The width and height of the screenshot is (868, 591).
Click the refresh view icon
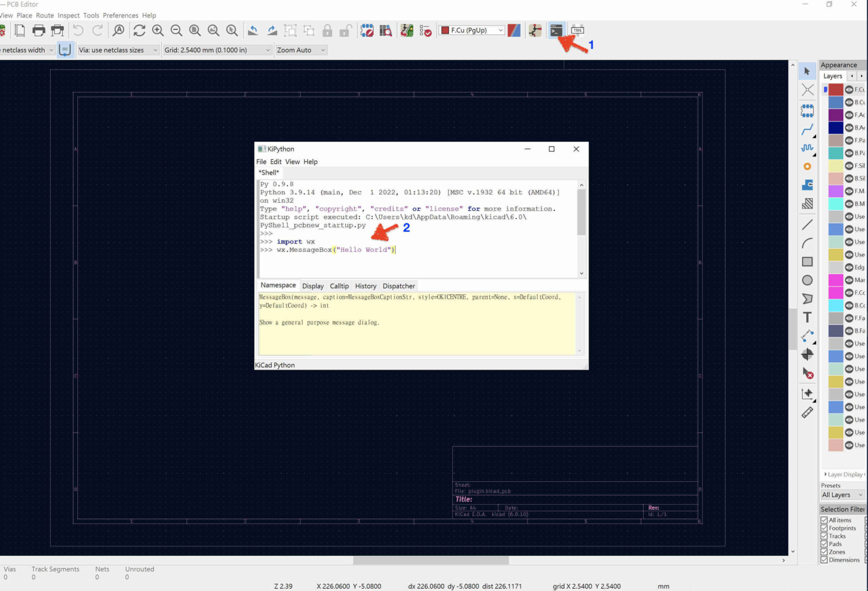pyautogui.click(x=139, y=31)
